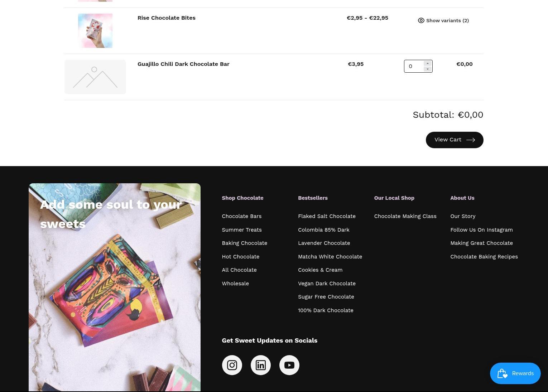
Task: Open the LinkedIn social icon
Action: pyautogui.click(x=260, y=365)
